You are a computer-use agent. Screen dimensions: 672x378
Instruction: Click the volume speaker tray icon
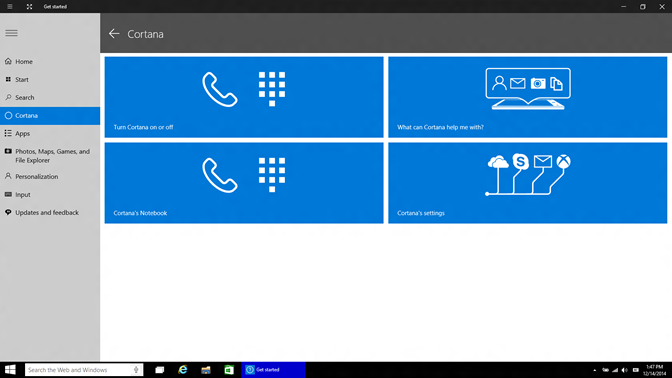coord(625,370)
